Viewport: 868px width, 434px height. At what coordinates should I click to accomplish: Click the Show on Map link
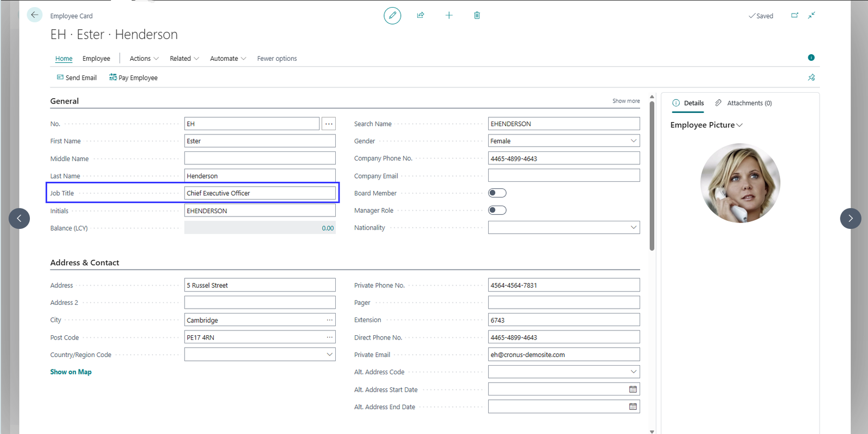click(71, 372)
